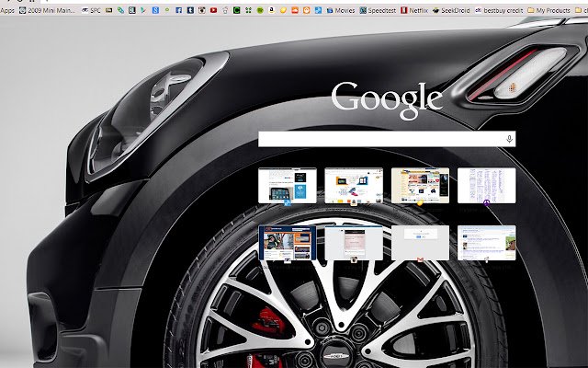Open the blue S bookmark icon

point(155,10)
